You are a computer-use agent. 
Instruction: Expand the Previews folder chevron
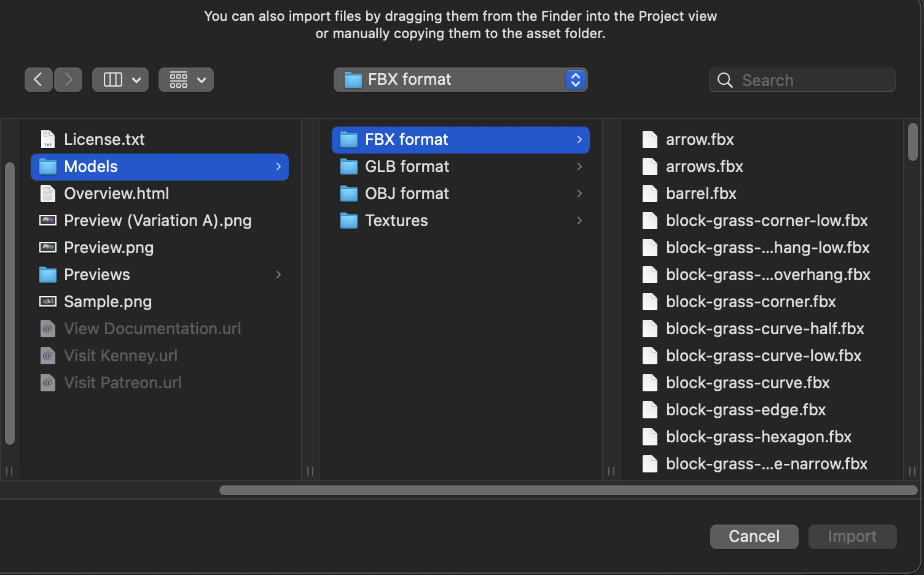tap(278, 275)
